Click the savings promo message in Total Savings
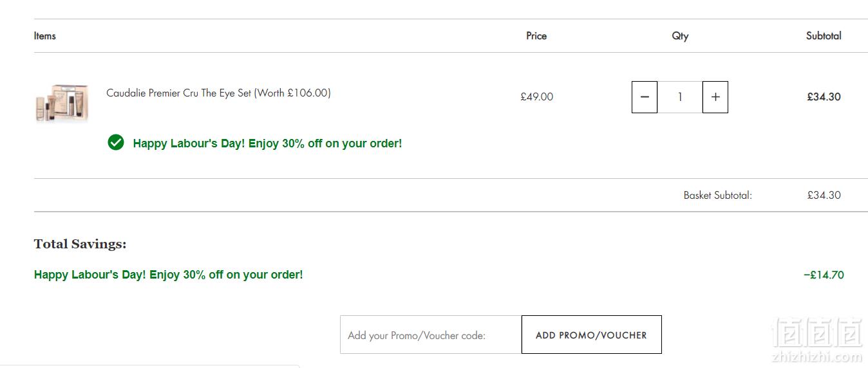The height and width of the screenshot is (368, 868). [x=169, y=275]
